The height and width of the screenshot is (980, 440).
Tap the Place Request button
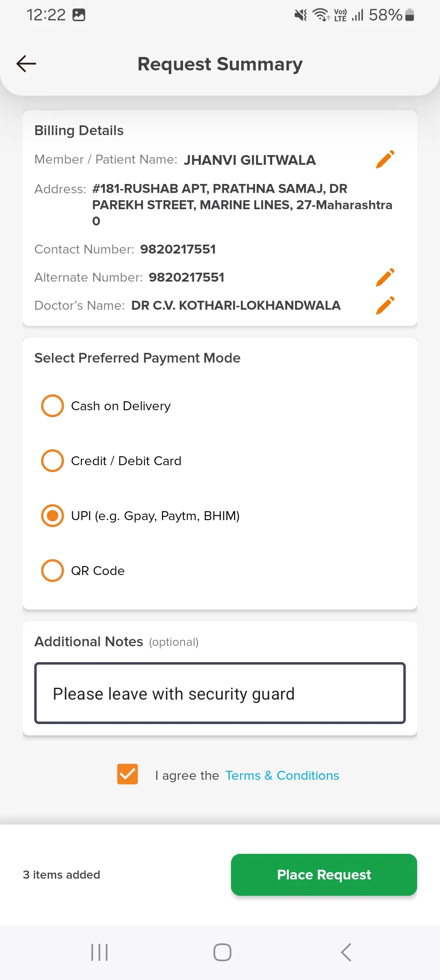[324, 875]
